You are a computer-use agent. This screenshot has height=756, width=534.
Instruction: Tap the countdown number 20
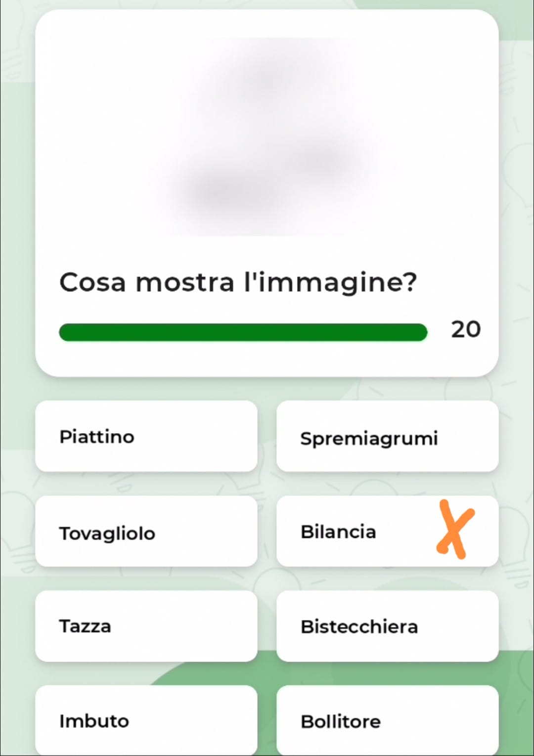coord(465,329)
